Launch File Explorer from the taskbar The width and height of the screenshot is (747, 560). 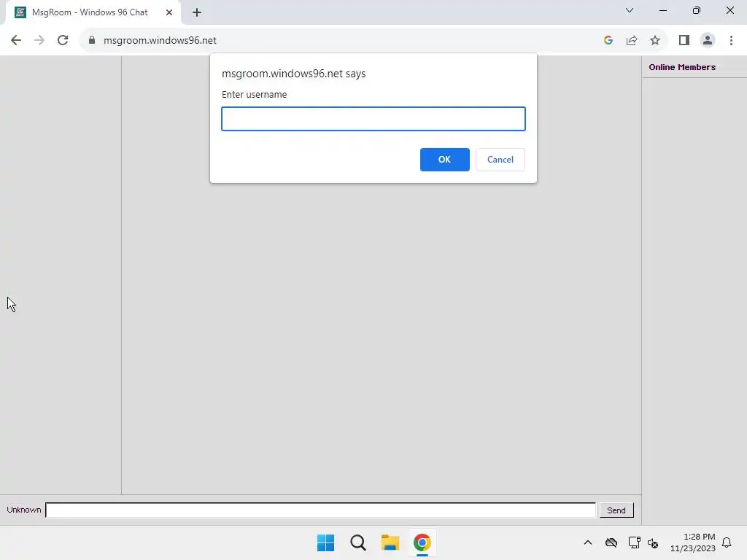pyautogui.click(x=390, y=542)
